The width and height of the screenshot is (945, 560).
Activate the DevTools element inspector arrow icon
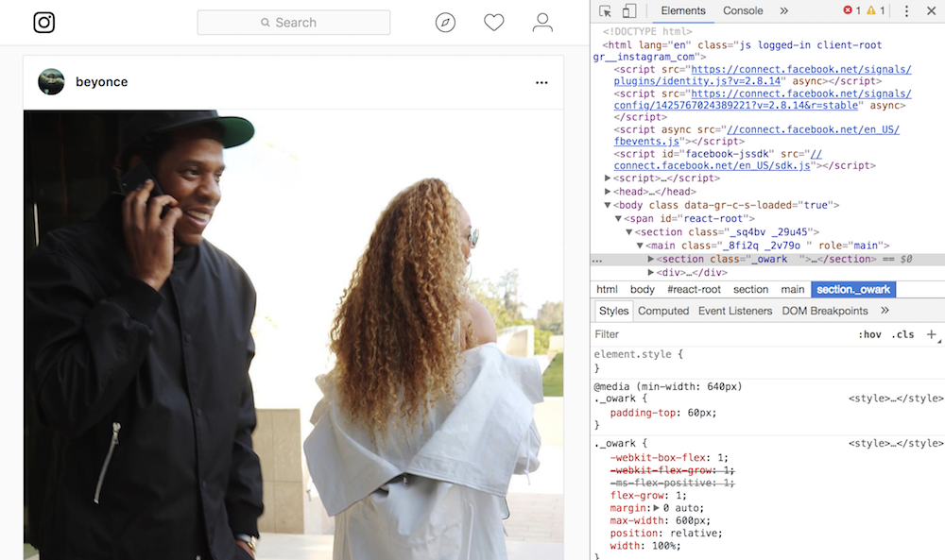tap(605, 10)
